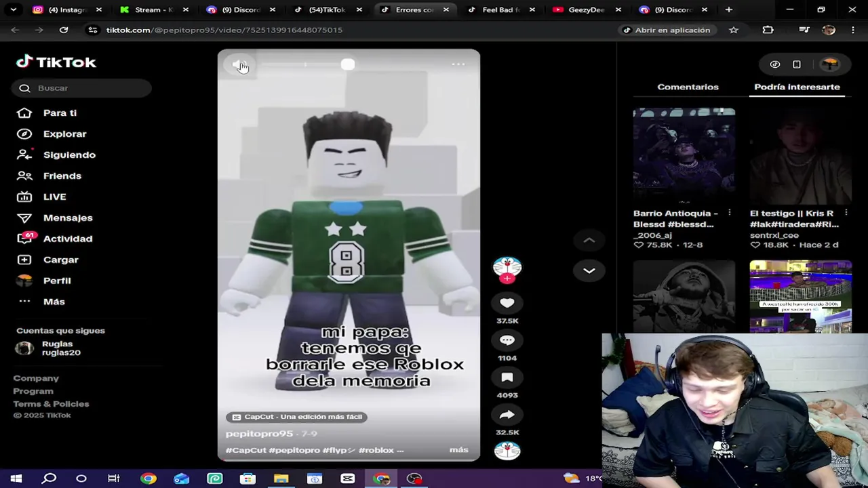Switch to the GeezyDee YouTube tab

588,9
